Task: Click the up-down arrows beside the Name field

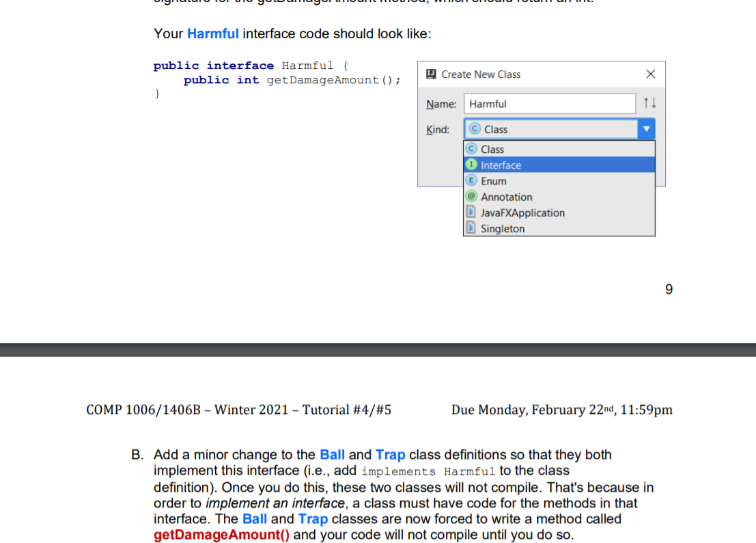Action: point(648,104)
